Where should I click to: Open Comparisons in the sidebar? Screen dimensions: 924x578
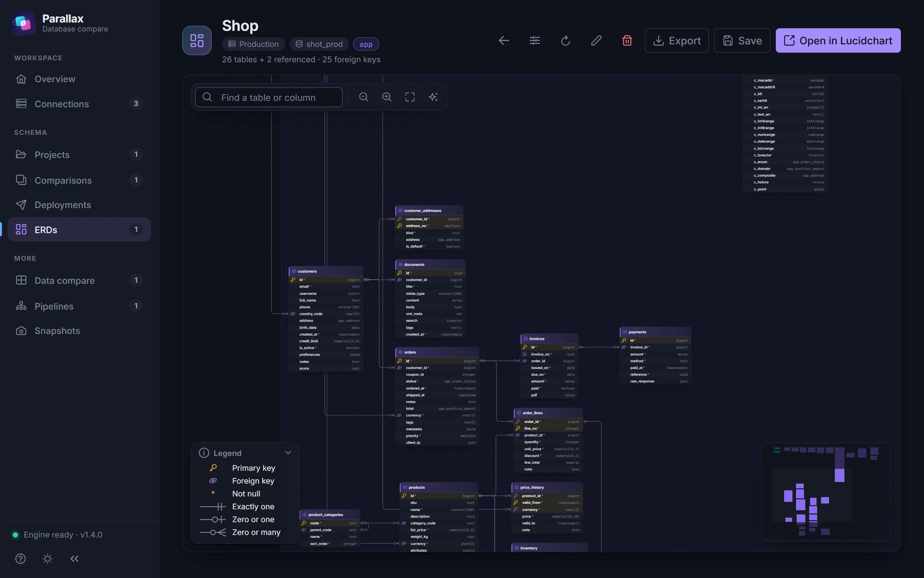pyautogui.click(x=79, y=180)
